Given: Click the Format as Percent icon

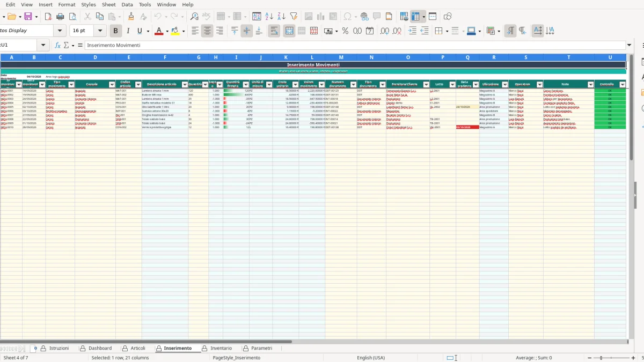Looking at the screenshot, I should 345,31.
